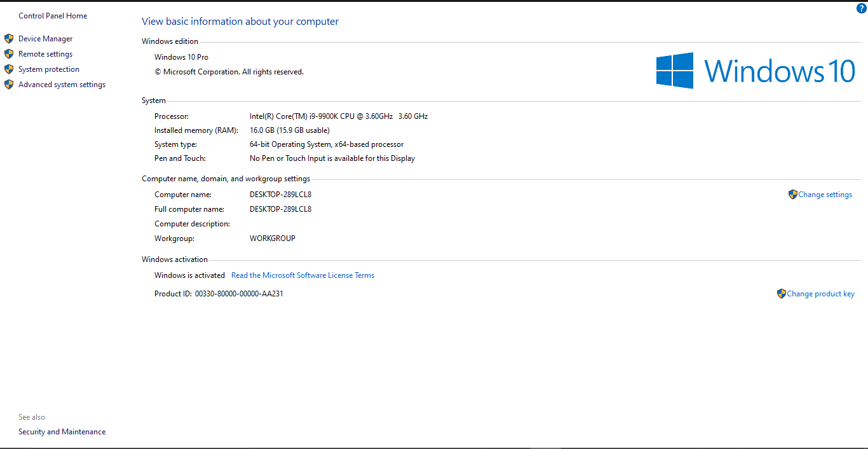868x449 pixels.
Task: Open Remote settings link
Action: click(46, 54)
